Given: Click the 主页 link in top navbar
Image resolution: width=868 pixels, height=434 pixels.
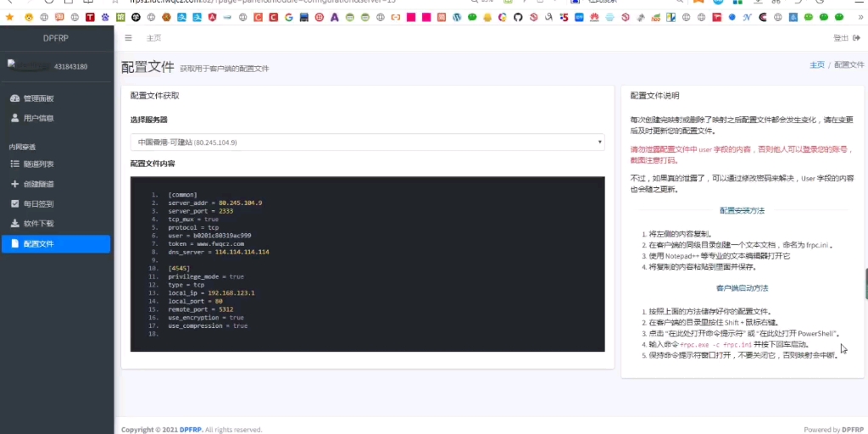Looking at the screenshot, I should (154, 38).
